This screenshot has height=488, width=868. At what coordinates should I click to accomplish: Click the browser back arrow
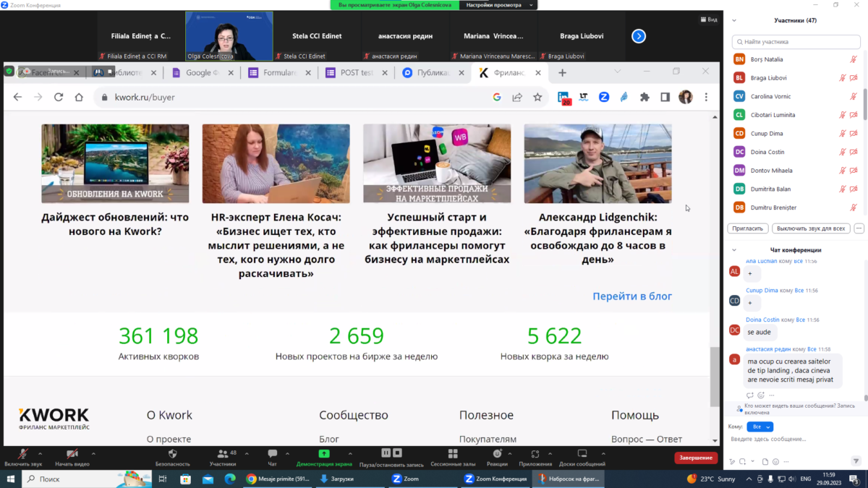[18, 97]
